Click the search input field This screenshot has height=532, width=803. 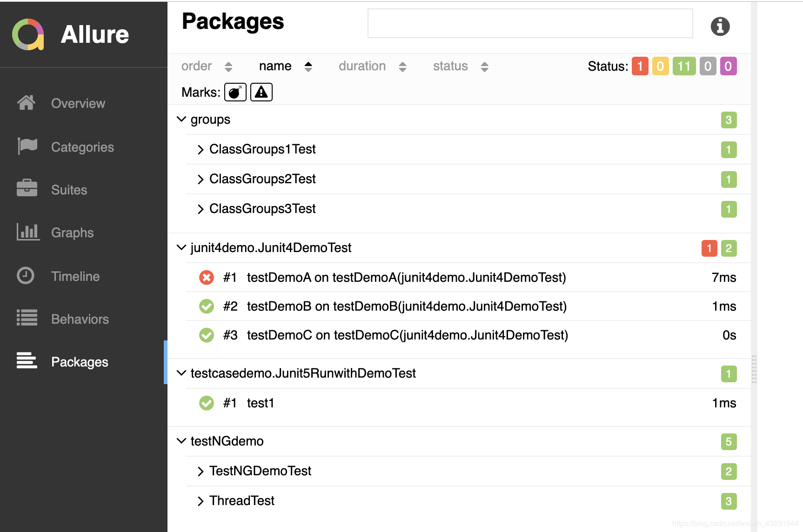point(530,23)
